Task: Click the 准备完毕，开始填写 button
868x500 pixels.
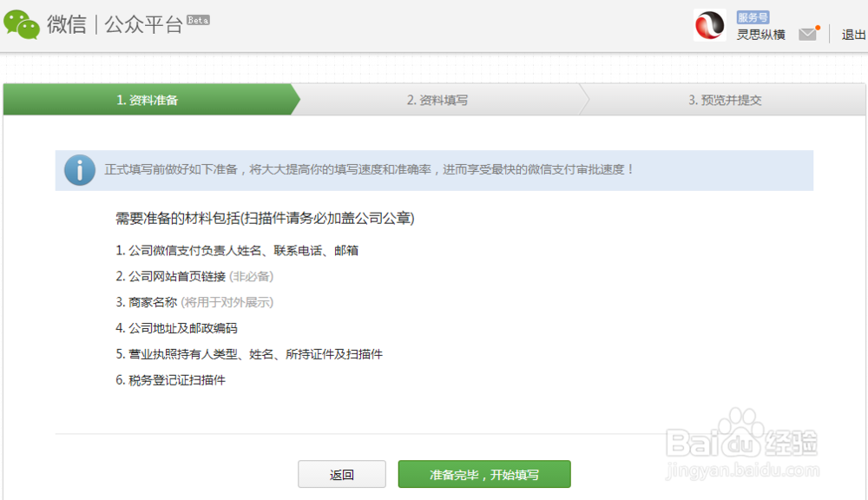Action: pos(483,474)
